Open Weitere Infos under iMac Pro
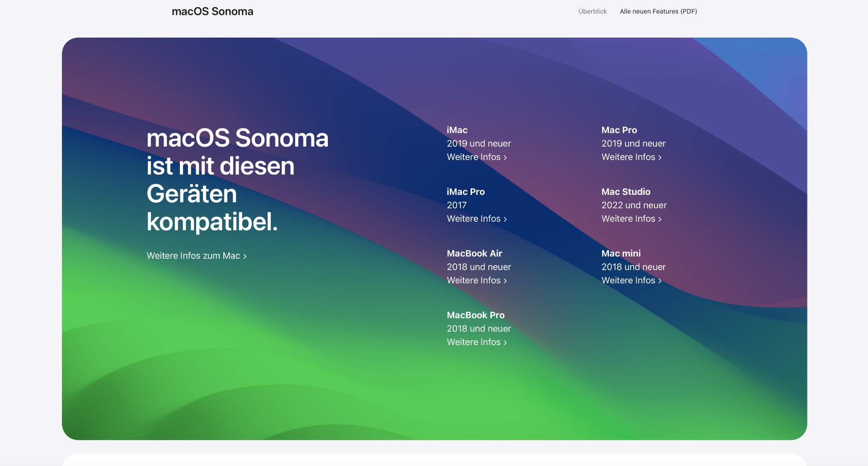This screenshot has width=868, height=466. click(x=473, y=219)
